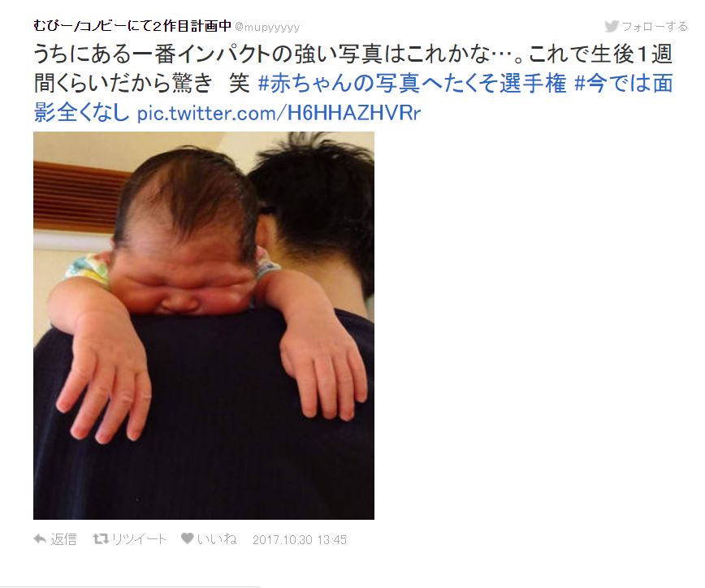Click the heart like icon
705x588 pixels.
[x=187, y=538]
